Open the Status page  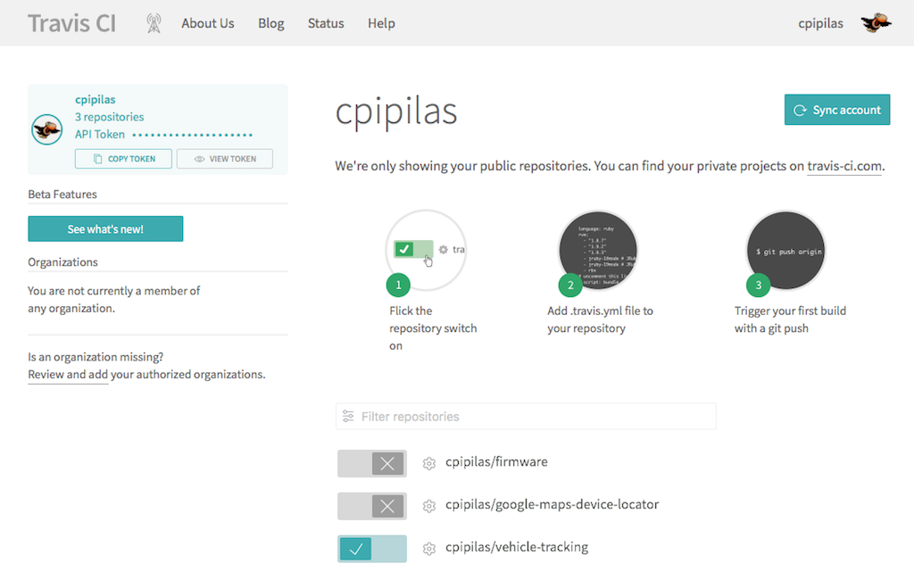[326, 23]
